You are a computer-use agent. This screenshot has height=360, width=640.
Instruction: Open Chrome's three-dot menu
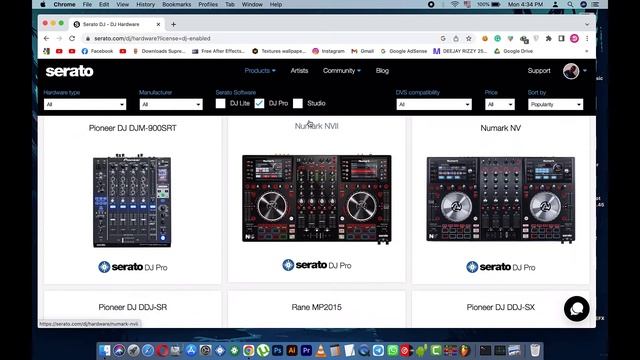click(587, 38)
